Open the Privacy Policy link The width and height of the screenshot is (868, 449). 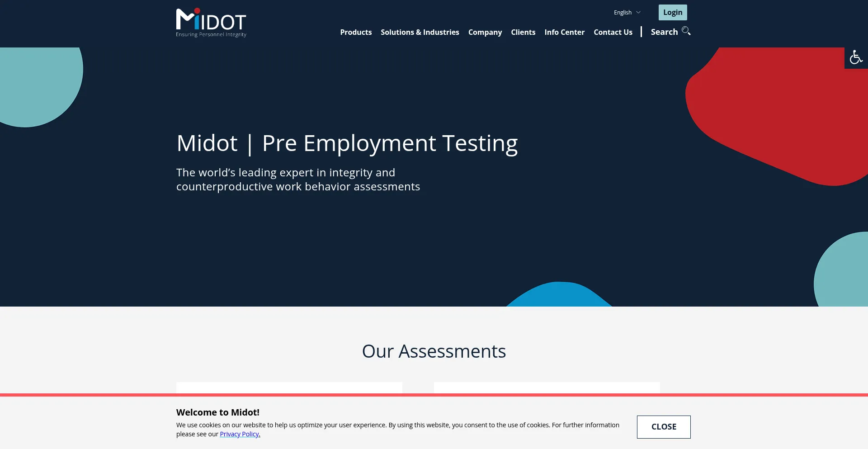[240, 434]
